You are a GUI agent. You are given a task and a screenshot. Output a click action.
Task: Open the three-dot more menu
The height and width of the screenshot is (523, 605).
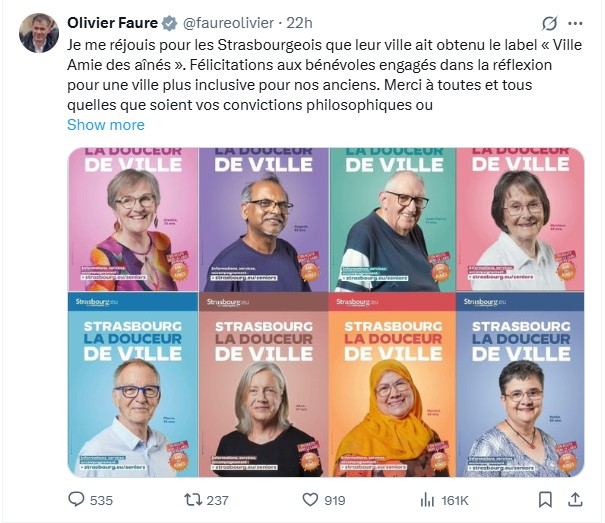(576, 23)
